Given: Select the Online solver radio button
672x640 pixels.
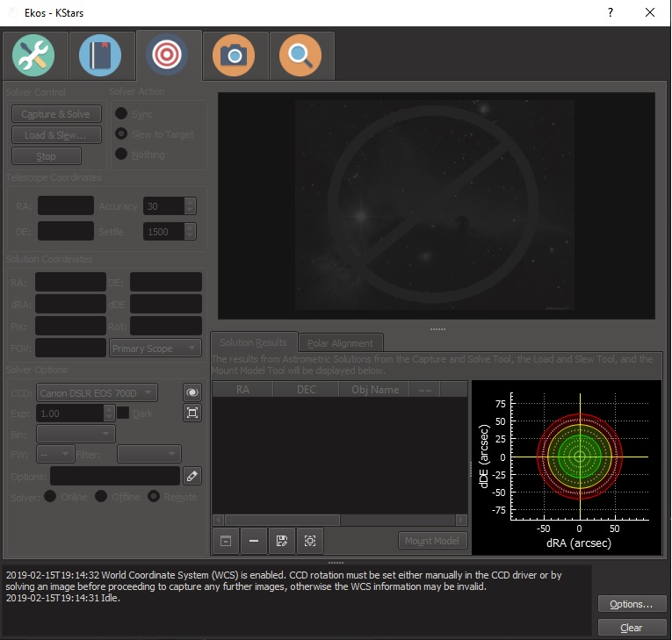Looking at the screenshot, I should pos(50,497).
